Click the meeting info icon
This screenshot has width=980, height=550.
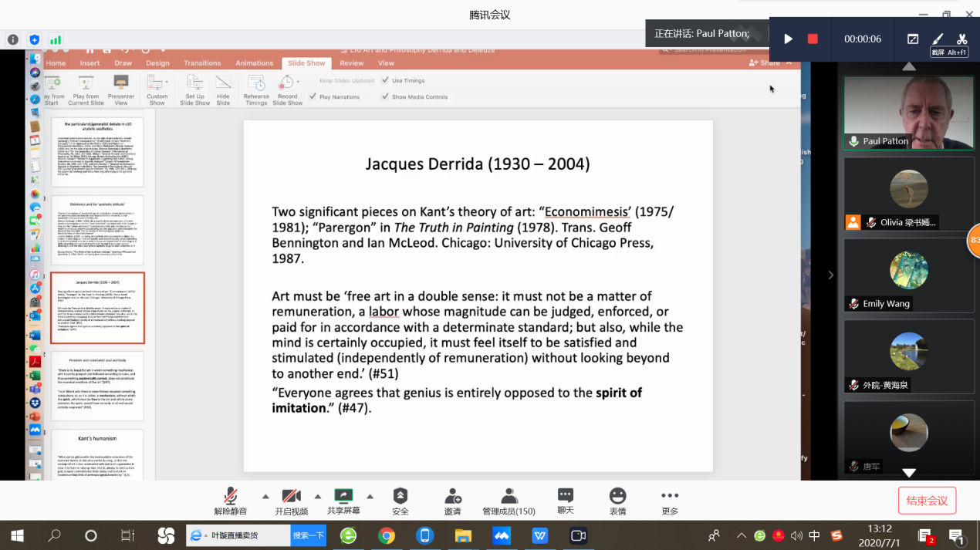pyautogui.click(x=13, y=39)
